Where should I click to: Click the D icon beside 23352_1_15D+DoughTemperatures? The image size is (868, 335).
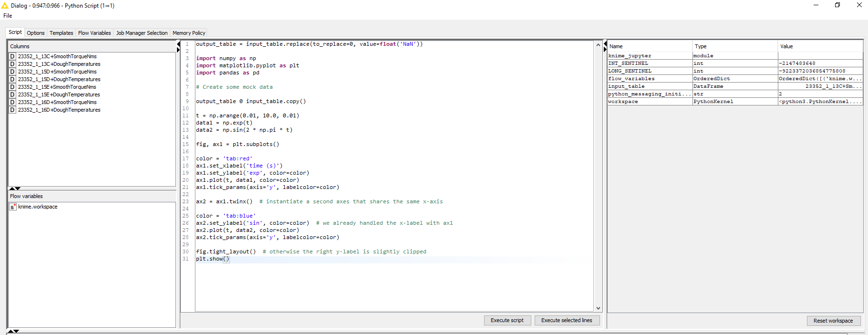(x=12, y=79)
